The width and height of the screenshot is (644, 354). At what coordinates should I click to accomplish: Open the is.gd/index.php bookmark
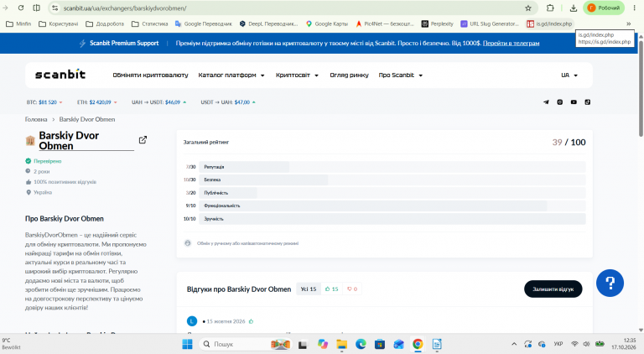pyautogui.click(x=549, y=23)
